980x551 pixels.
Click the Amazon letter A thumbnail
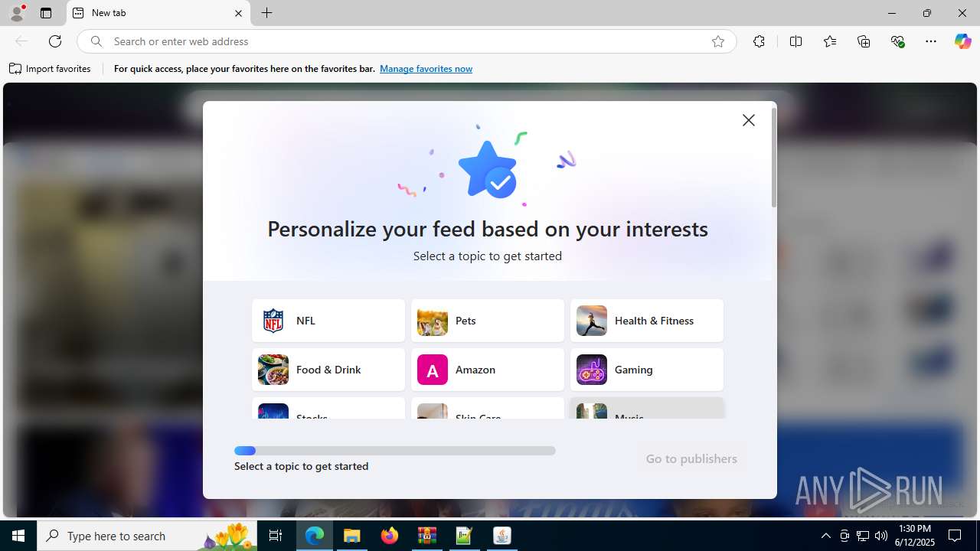pos(433,370)
